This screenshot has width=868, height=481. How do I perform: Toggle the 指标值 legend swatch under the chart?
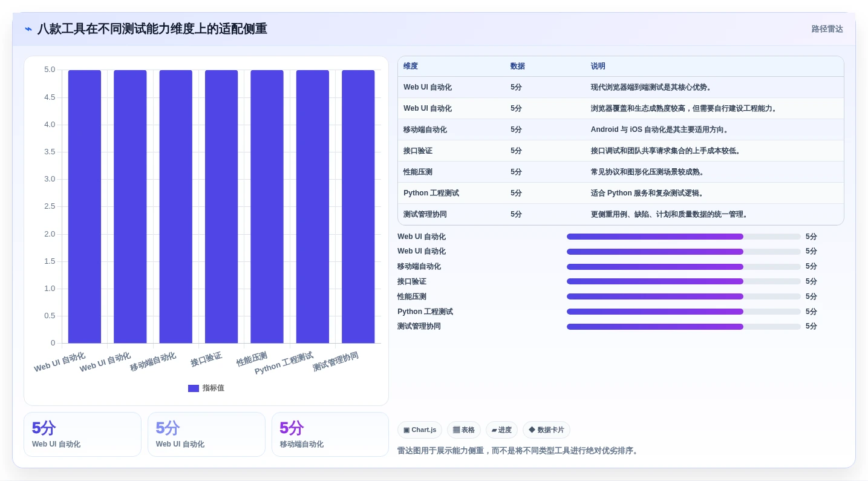(x=194, y=388)
